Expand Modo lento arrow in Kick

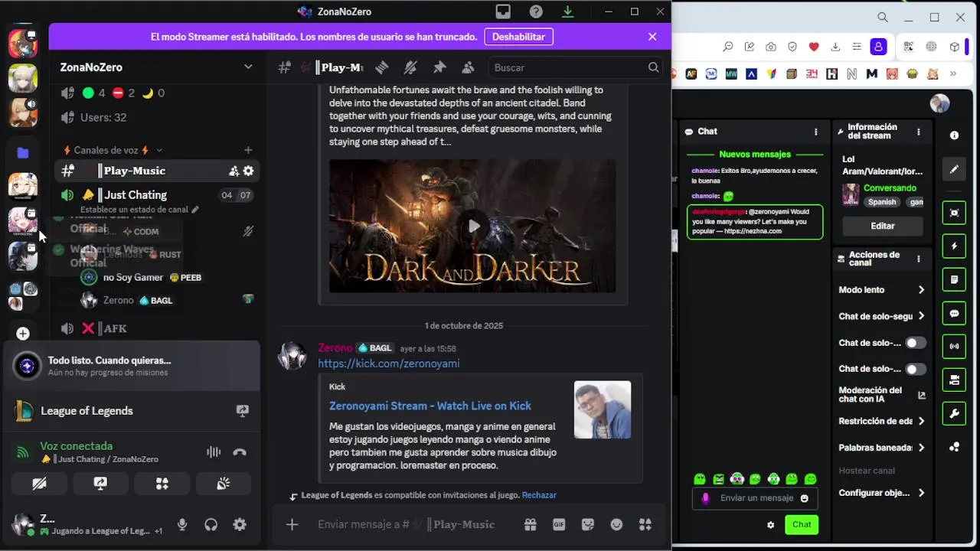coord(921,290)
